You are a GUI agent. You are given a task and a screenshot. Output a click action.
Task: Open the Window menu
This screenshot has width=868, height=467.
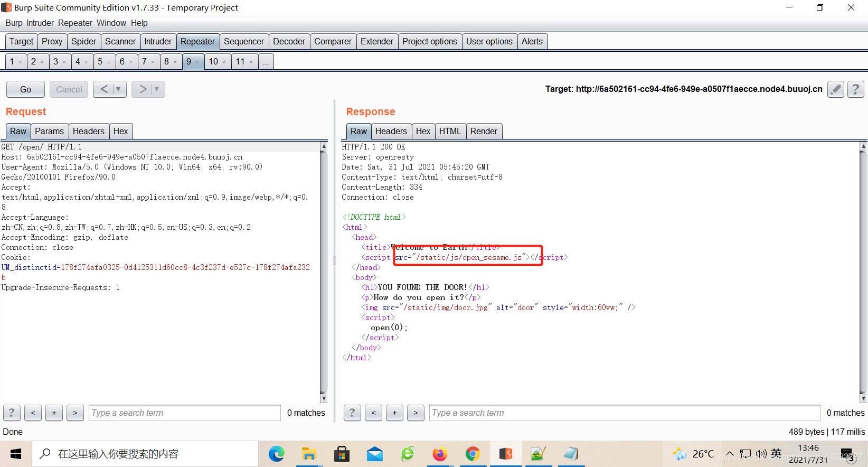111,23
